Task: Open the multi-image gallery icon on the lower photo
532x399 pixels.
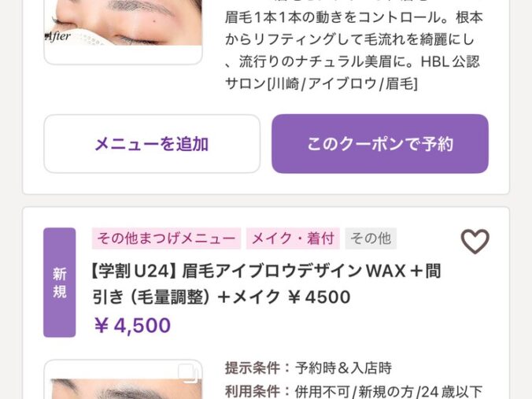Action: (x=188, y=373)
